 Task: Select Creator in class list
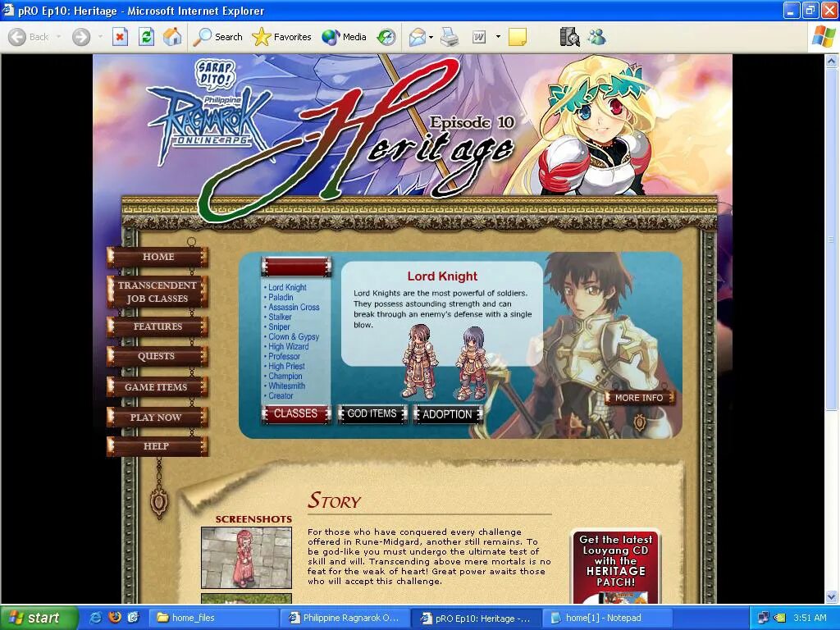[x=281, y=396]
